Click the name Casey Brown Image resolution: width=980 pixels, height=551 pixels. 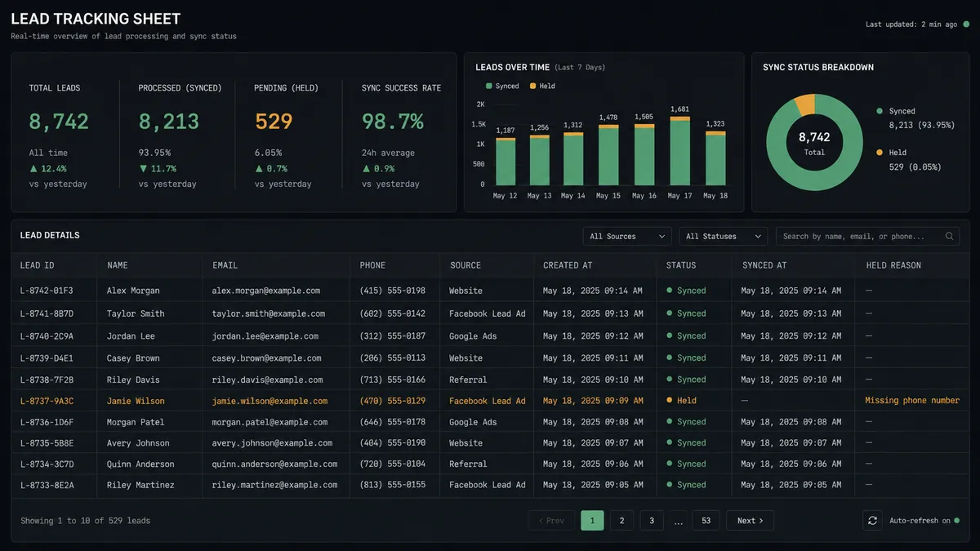[133, 358]
